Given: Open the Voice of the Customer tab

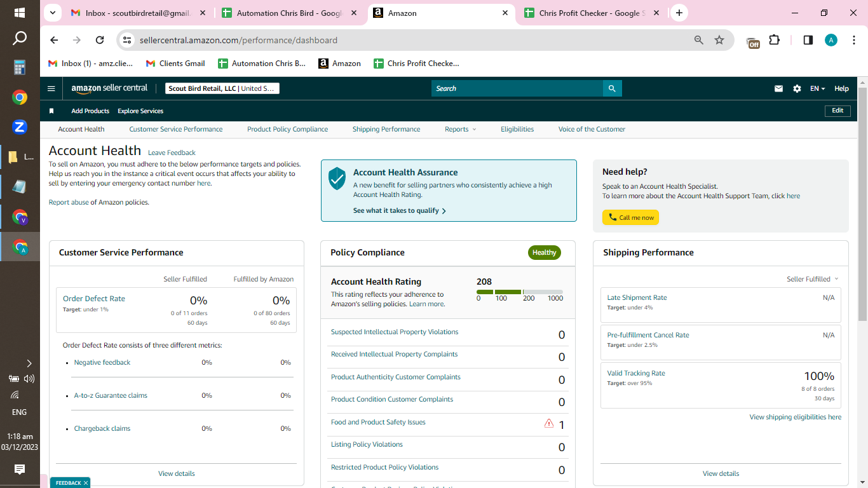Looking at the screenshot, I should pyautogui.click(x=592, y=129).
